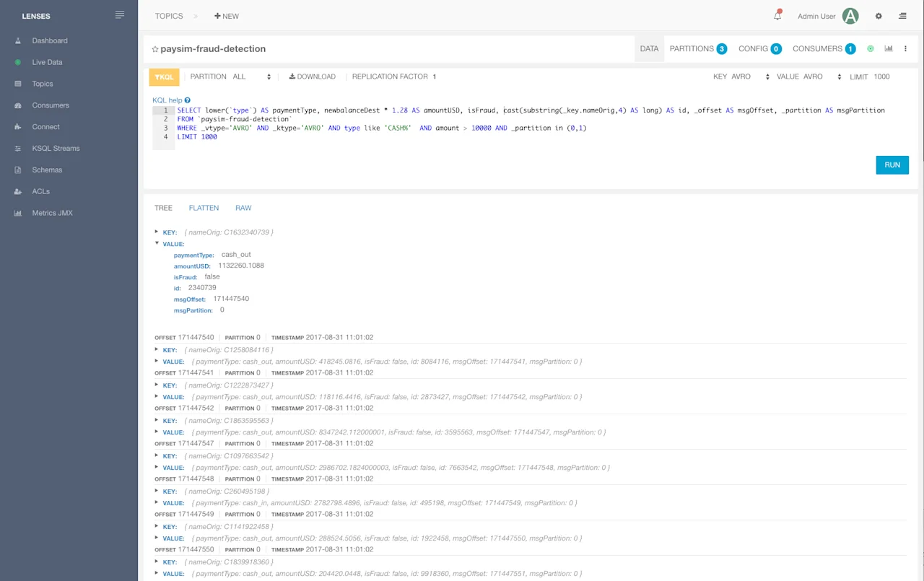
Task: Open the notifications bell
Action: click(777, 16)
